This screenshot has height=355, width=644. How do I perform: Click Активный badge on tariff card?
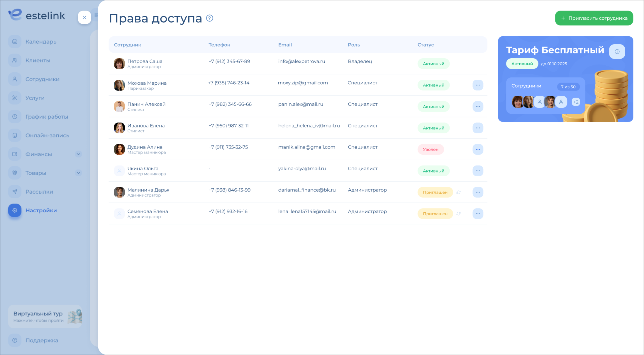[x=522, y=64]
